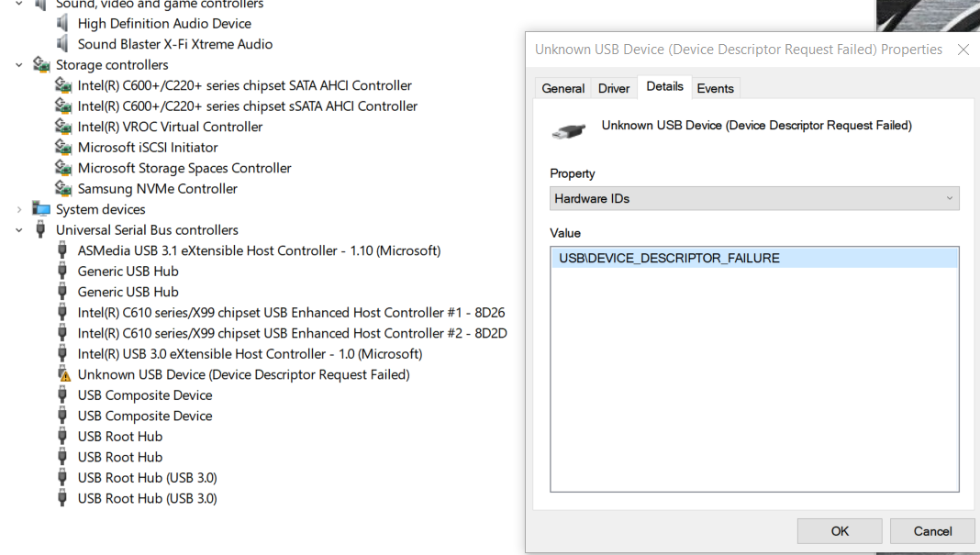This screenshot has height=555, width=980.
Task: Select the USB\DEVICE_DESCRIPTOR_FAILURE value
Action: pyautogui.click(x=754, y=258)
